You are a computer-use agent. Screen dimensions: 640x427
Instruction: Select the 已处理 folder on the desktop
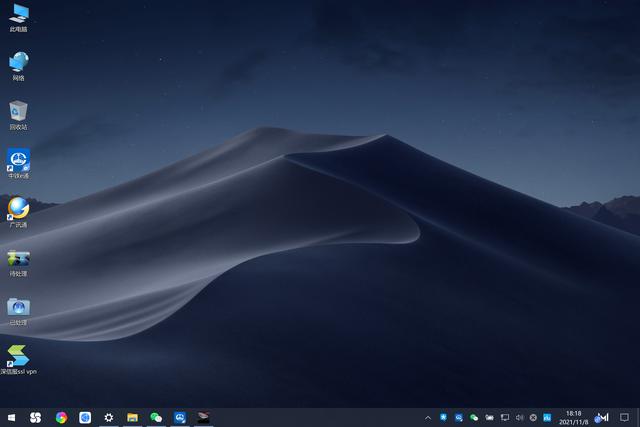(18, 312)
